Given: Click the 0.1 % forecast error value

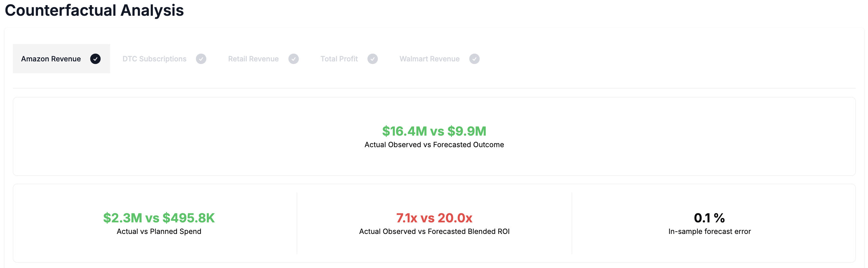Looking at the screenshot, I should 709,218.
